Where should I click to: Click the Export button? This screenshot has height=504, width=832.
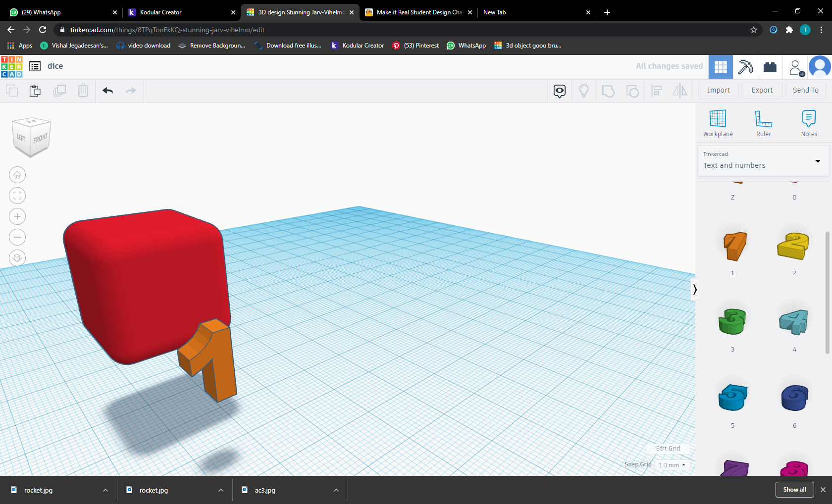(x=762, y=91)
